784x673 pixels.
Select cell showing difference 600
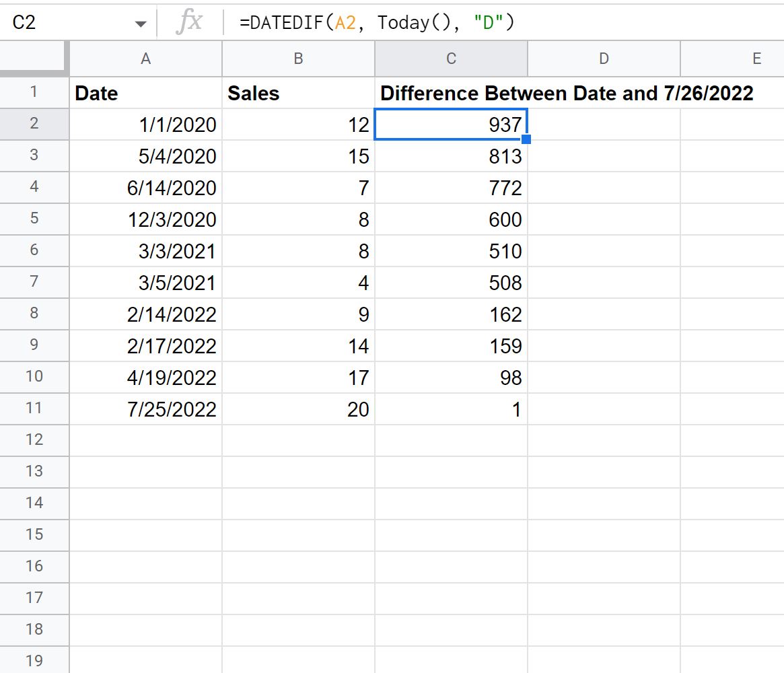click(x=451, y=219)
